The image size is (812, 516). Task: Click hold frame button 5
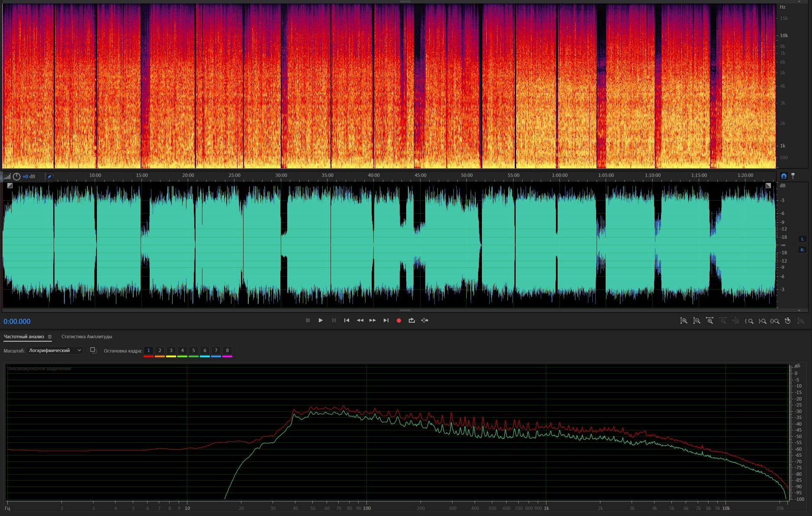193,351
